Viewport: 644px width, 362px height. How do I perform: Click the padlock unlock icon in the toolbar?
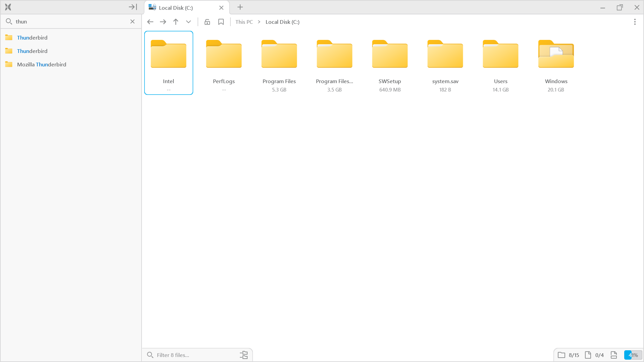207,21
